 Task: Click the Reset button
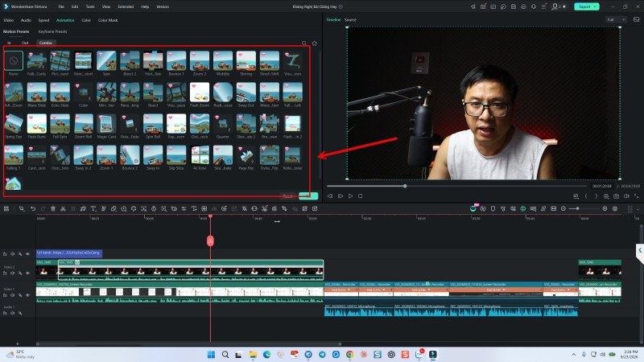[288, 196]
